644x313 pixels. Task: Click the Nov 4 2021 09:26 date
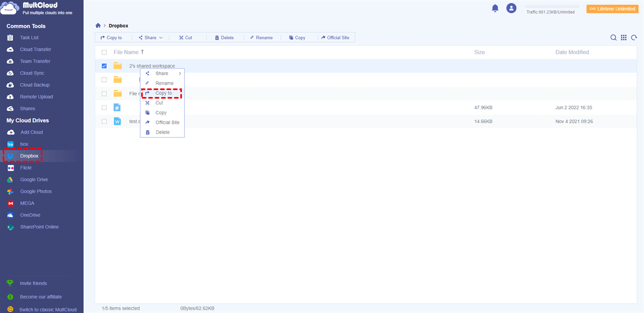574,121
